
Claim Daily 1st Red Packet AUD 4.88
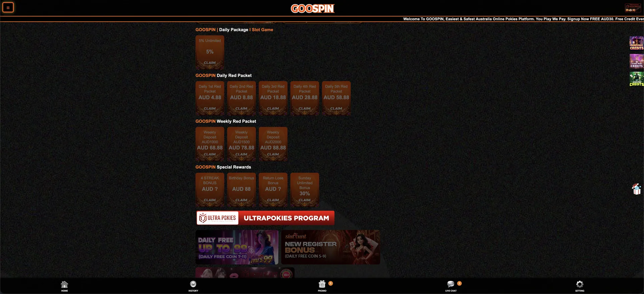[x=210, y=108]
